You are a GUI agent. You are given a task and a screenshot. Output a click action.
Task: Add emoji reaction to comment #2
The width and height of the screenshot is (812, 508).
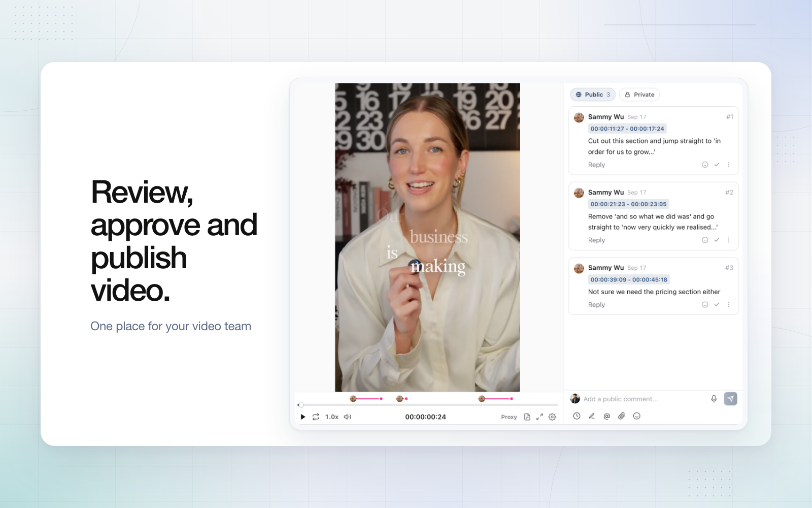[705, 240]
